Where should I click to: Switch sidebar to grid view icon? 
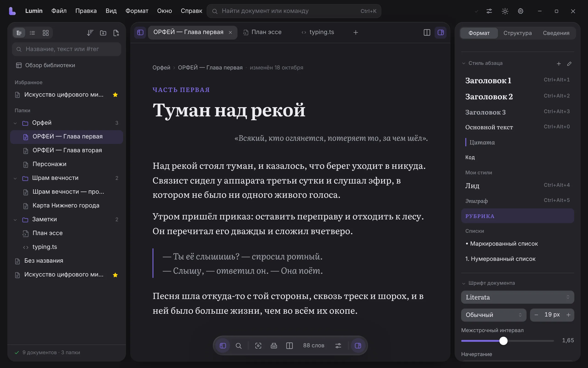(x=46, y=33)
